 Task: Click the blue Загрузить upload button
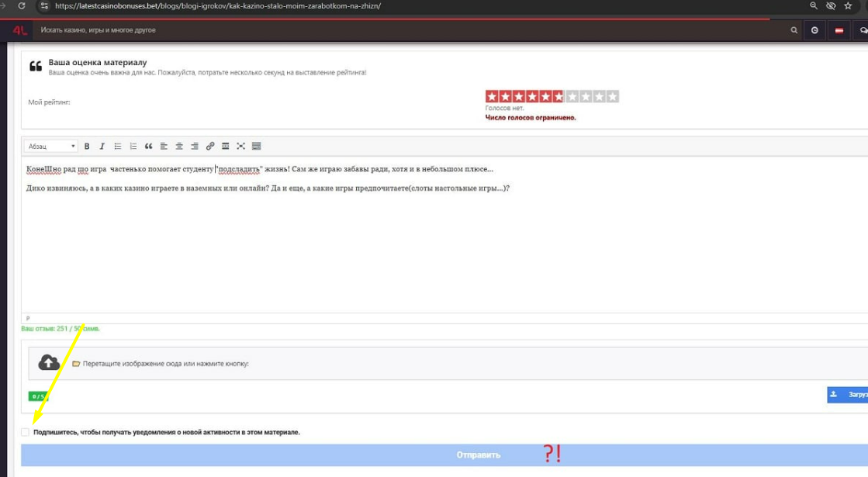(848, 395)
